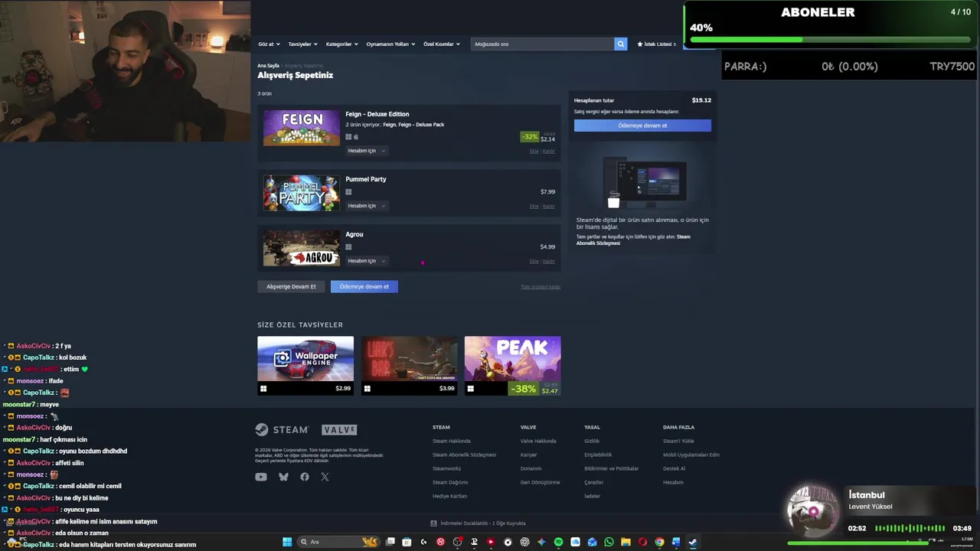Open İadeler footer link
Screen dimensions: 980x551
(x=592, y=496)
